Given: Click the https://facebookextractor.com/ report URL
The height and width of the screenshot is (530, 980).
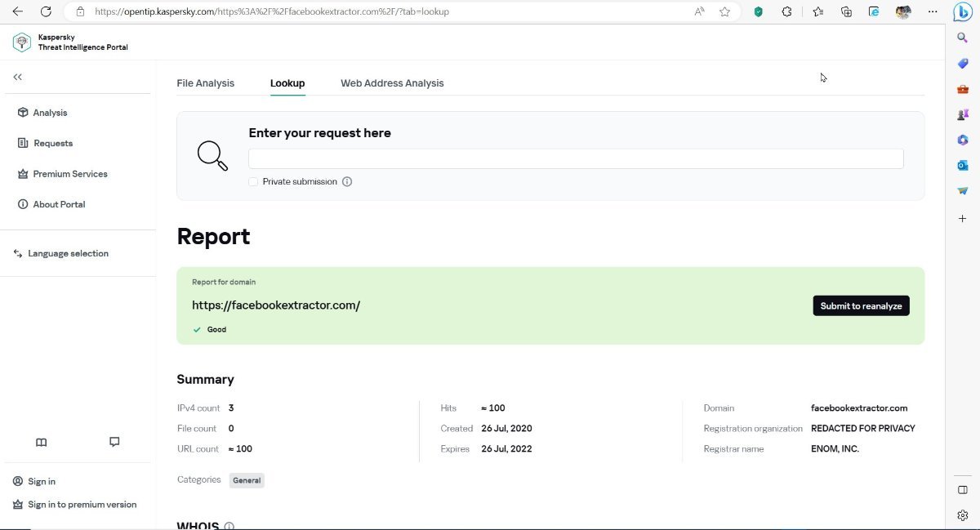Looking at the screenshot, I should tap(276, 305).
